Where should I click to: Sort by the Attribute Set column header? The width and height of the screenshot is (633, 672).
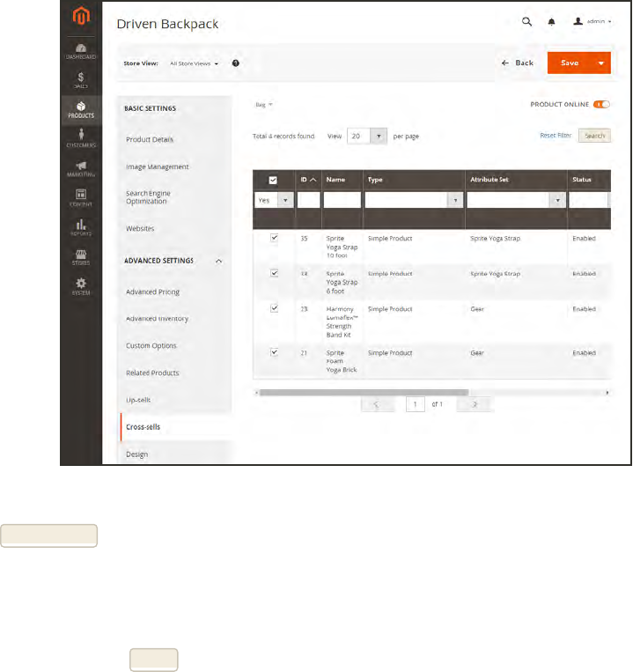pyautogui.click(x=489, y=180)
